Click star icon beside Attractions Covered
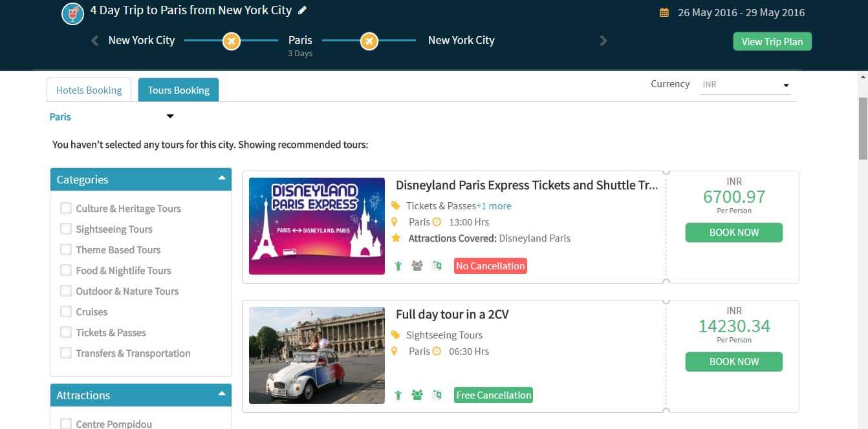Viewport: 868px width, 429px height. pyautogui.click(x=396, y=238)
